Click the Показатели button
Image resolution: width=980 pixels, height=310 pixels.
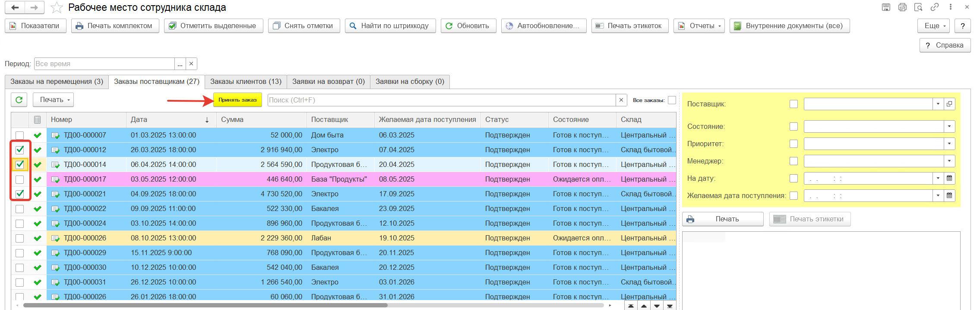pos(35,26)
